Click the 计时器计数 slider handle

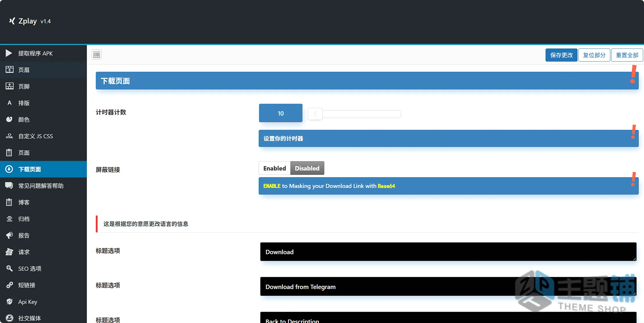pos(315,114)
